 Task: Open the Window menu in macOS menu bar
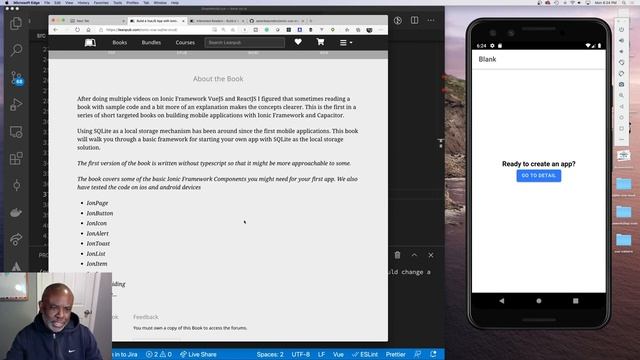click(160, 2)
